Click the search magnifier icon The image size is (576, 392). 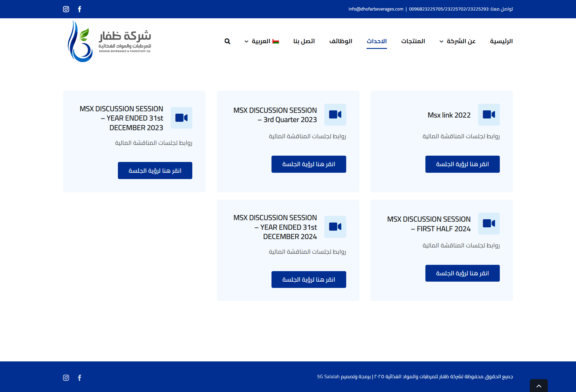(227, 41)
